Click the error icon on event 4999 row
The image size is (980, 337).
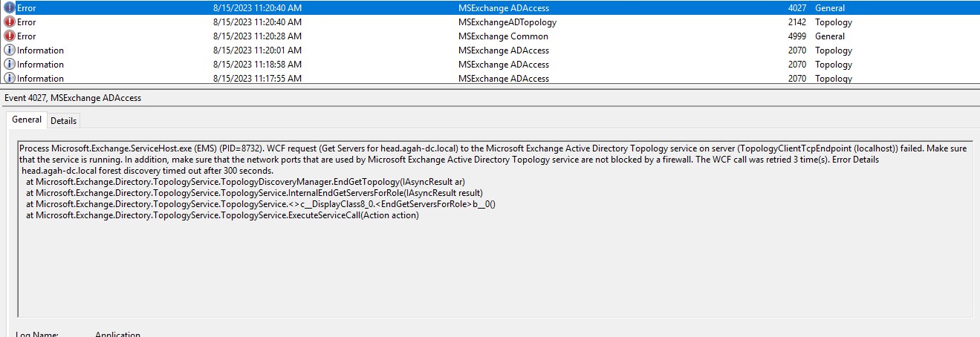pos(9,36)
